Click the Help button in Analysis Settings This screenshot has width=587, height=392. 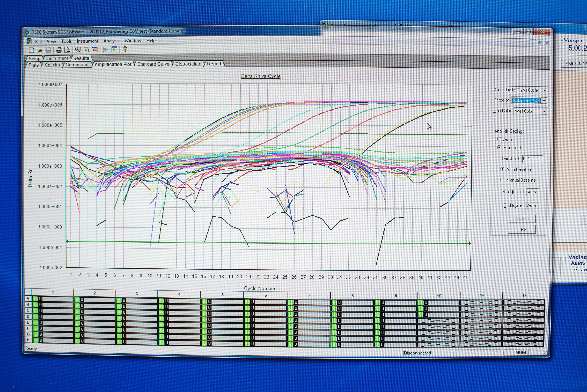(521, 229)
